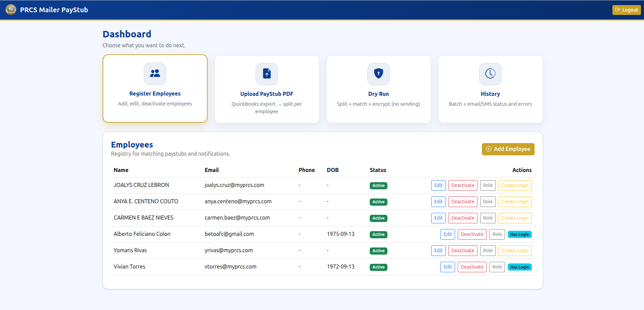Select email yrivas@myprcs.com
This screenshot has height=310, width=644.
coord(229,250)
